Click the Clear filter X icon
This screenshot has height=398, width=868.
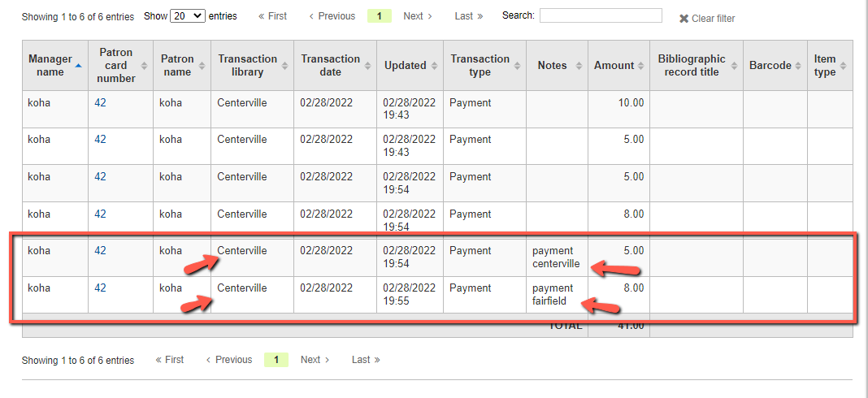point(684,19)
